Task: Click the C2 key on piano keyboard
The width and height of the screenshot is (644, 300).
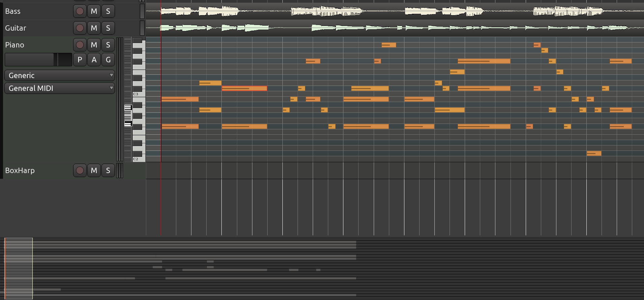Action: [x=139, y=159]
